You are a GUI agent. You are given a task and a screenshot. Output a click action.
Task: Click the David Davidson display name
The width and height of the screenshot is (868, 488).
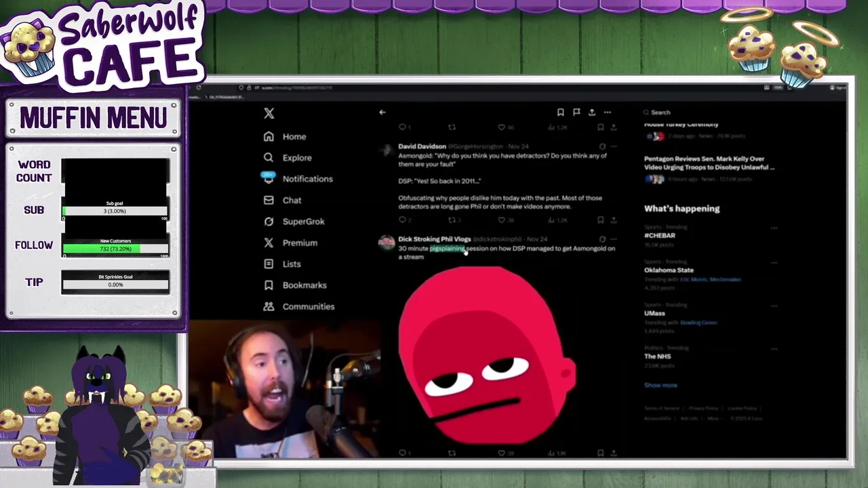coord(422,146)
